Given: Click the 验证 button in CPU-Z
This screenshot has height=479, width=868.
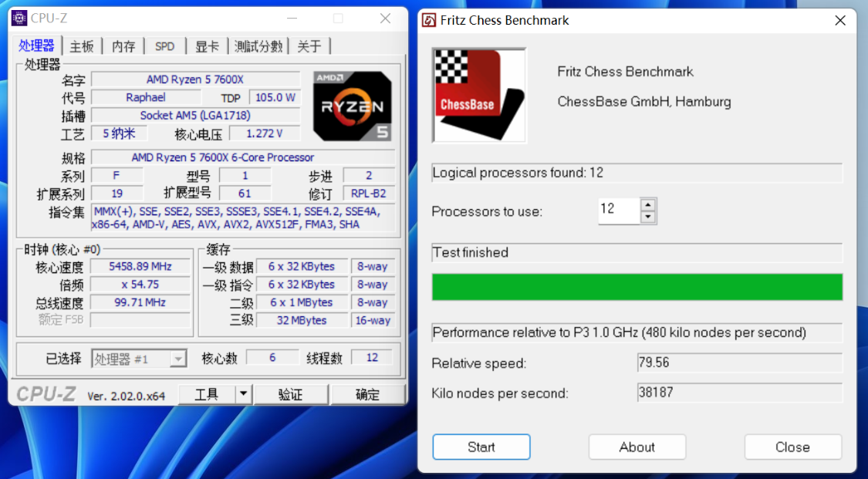Looking at the screenshot, I should click(292, 394).
